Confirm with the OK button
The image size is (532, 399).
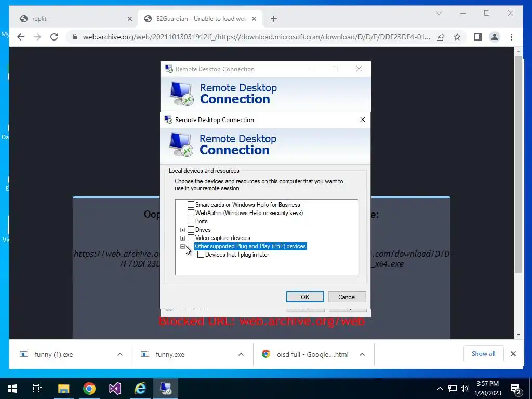pos(305,297)
